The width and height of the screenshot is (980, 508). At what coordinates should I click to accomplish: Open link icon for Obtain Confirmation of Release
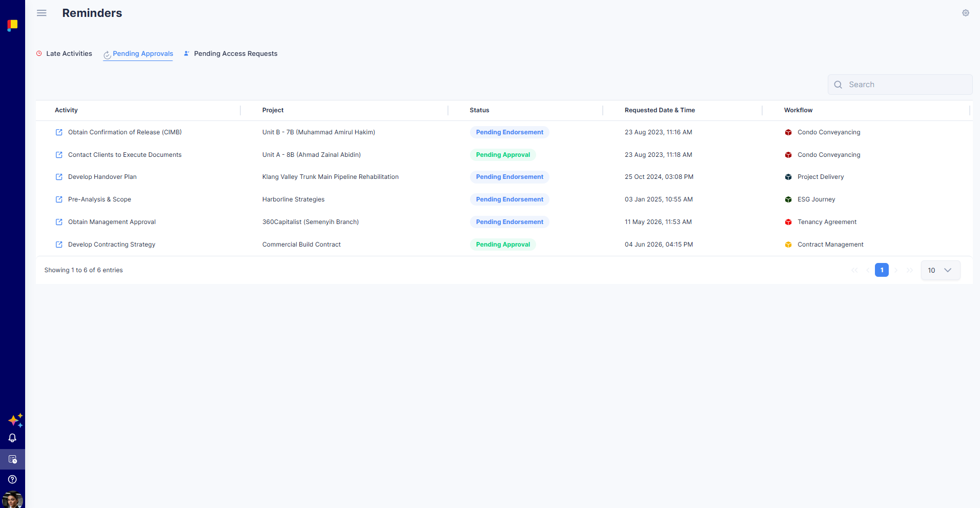pyautogui.click(x=59, y=132)
